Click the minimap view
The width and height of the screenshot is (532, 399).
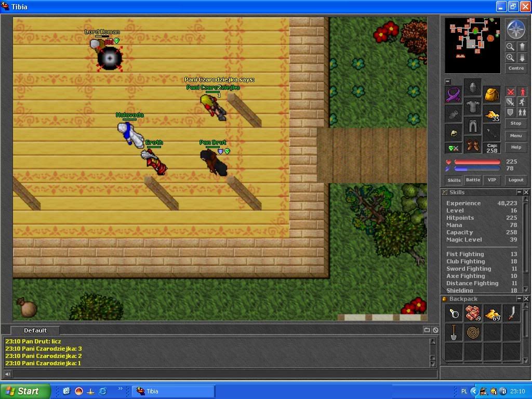click(473, 46)
